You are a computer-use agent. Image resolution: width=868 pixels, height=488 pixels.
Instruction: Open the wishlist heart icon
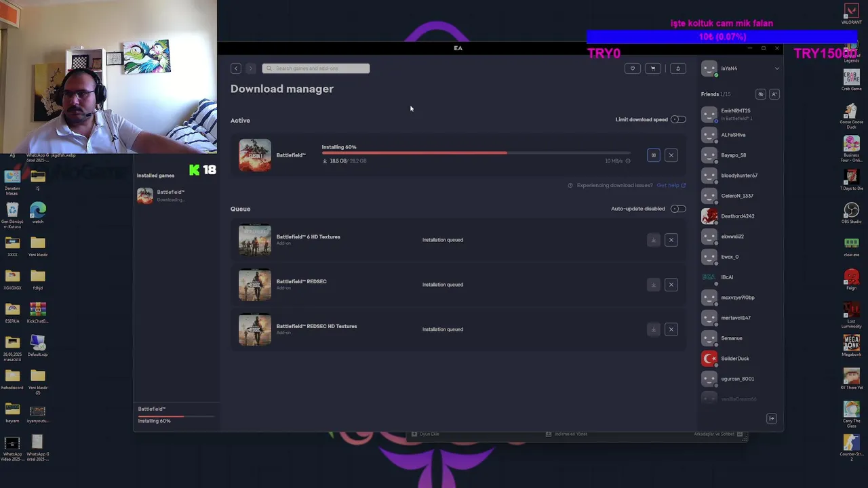[633, 68]
